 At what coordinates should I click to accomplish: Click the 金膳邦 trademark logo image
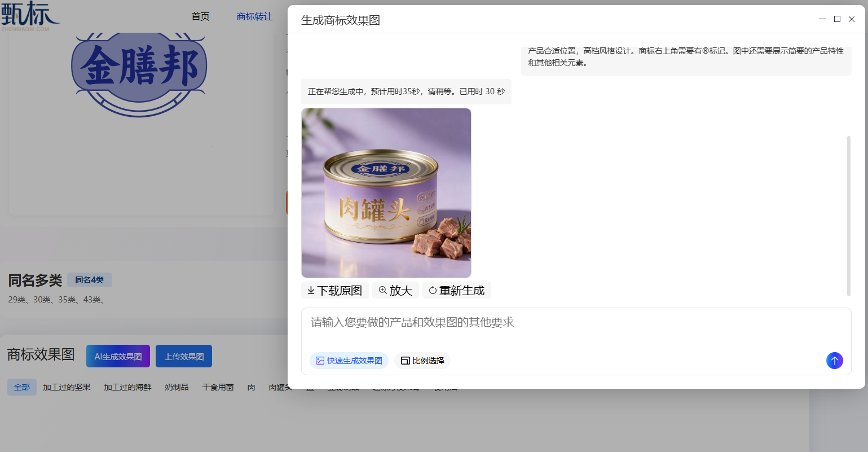[x=139, y=74]
